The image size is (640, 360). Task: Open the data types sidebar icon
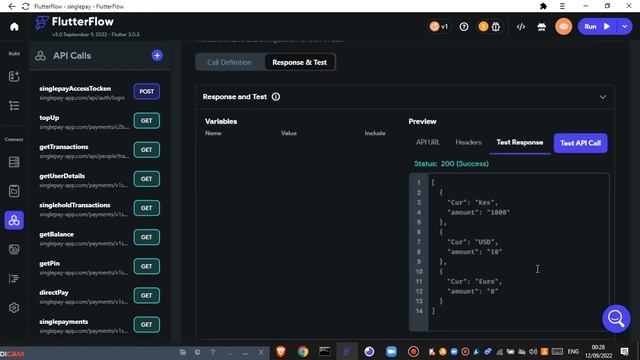click(14, 191)
